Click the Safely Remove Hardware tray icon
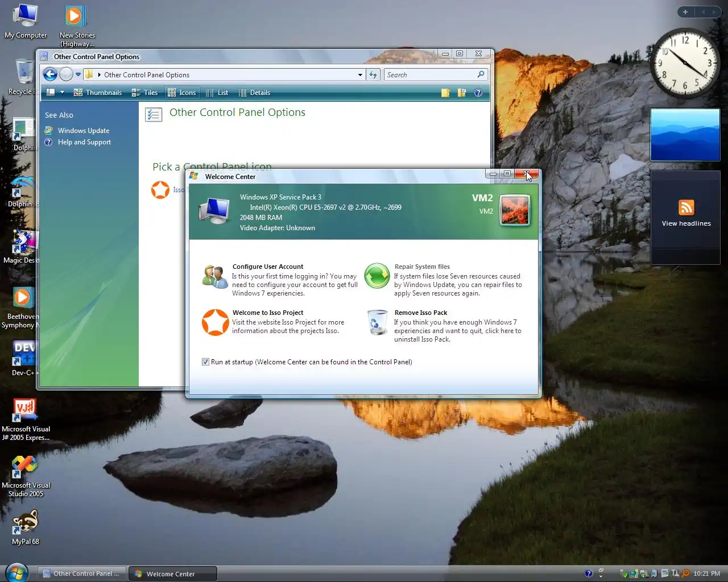 pyautogui.click(x=624, y=573)
